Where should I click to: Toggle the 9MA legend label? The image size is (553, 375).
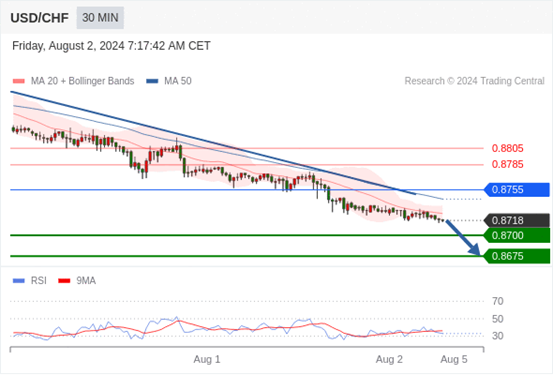[x=86, y=281]
